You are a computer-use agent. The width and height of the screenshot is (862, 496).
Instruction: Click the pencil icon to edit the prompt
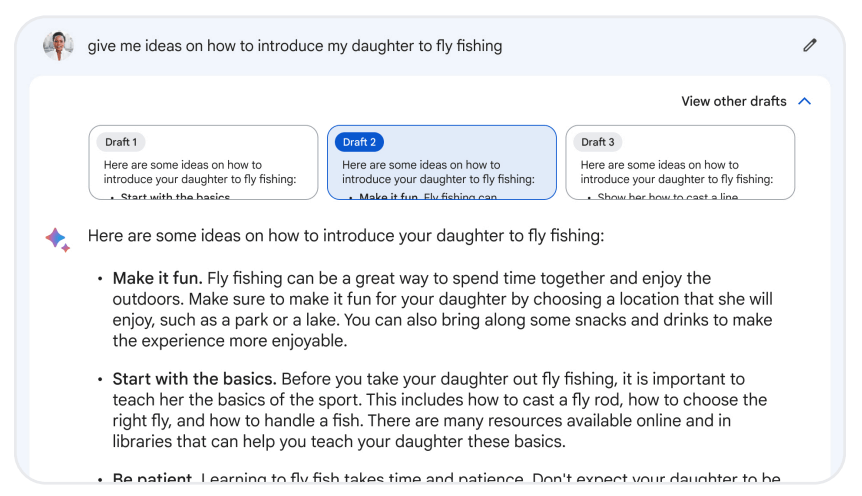click(x=810, y=45)
